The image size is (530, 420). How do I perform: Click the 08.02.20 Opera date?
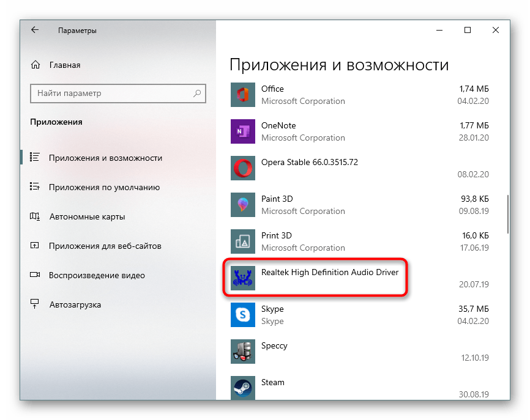coord(473,175)
